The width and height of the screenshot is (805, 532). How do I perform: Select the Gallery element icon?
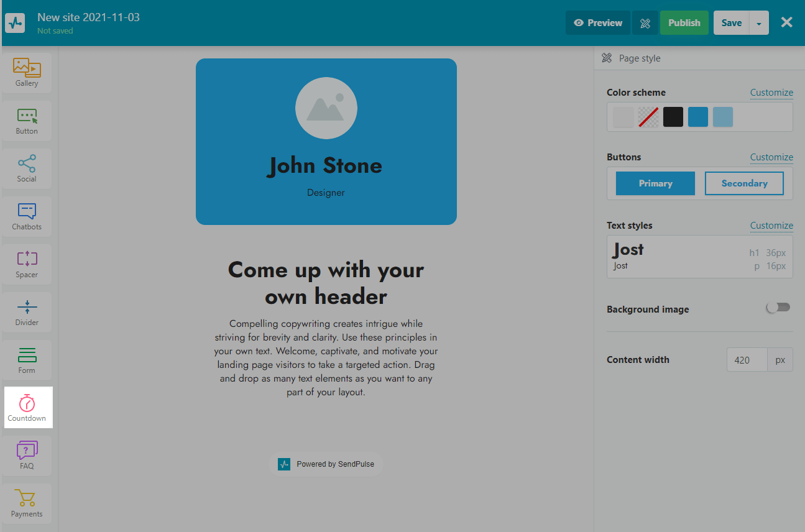point(27,73)
